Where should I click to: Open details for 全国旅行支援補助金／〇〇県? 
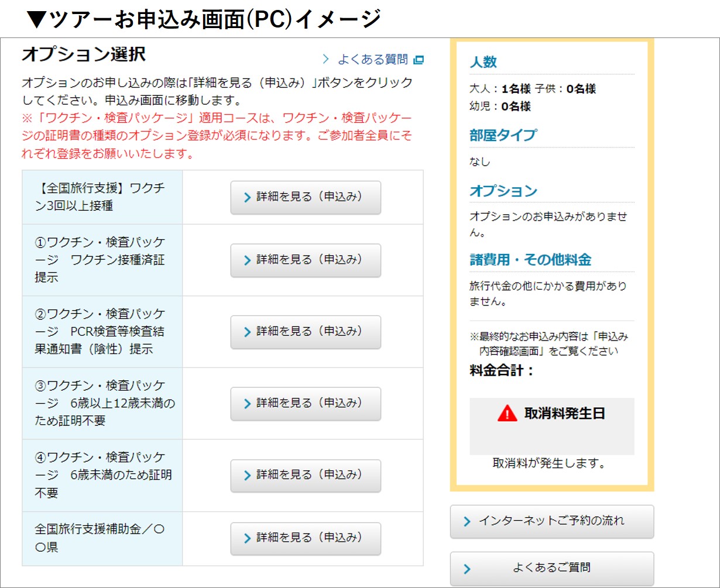point(305,538)
